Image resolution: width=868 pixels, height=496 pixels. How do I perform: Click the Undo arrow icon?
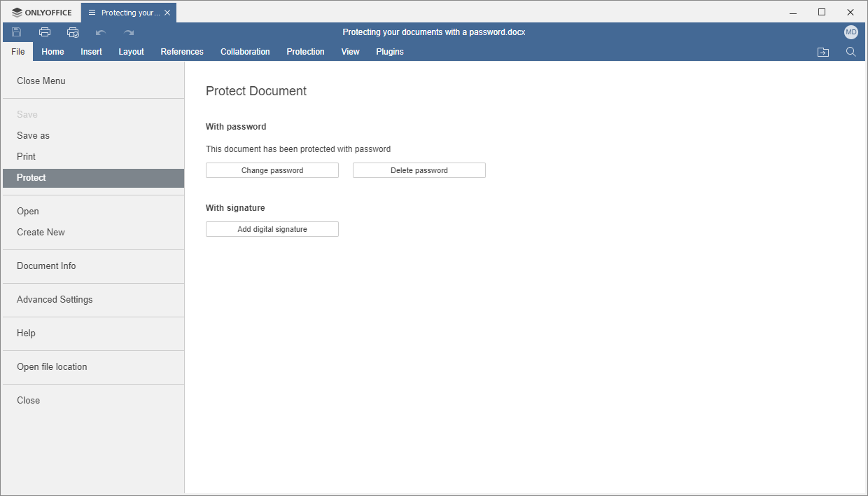(x=100, y=32)
